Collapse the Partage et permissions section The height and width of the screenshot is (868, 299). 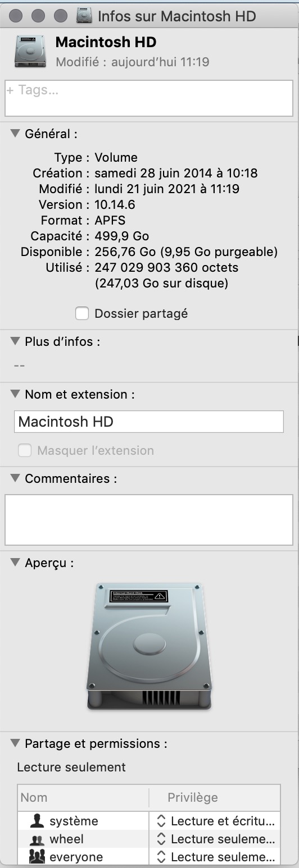pyautogui.click(x=15, y=743)
